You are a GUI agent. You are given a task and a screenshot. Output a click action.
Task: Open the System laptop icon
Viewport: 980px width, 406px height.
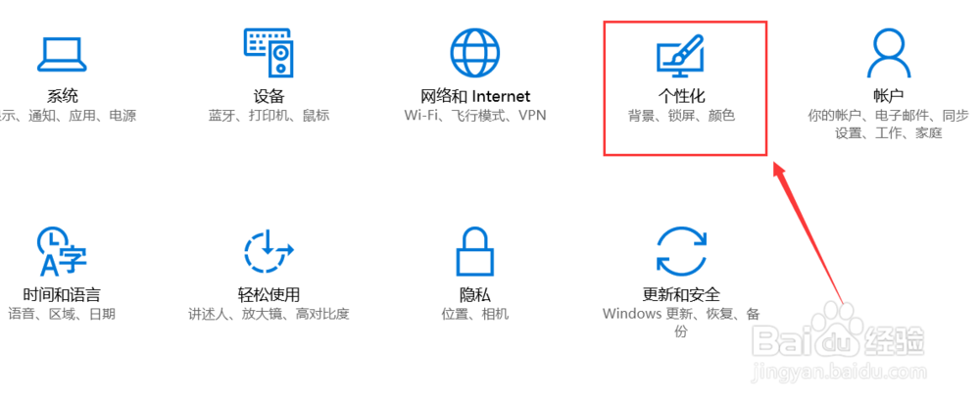[61, 54]
